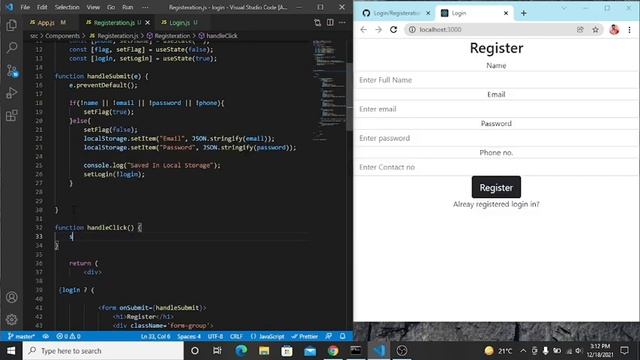Open Task View on the taskbar
The image size is (640, 360).
(x=217, y=351)
